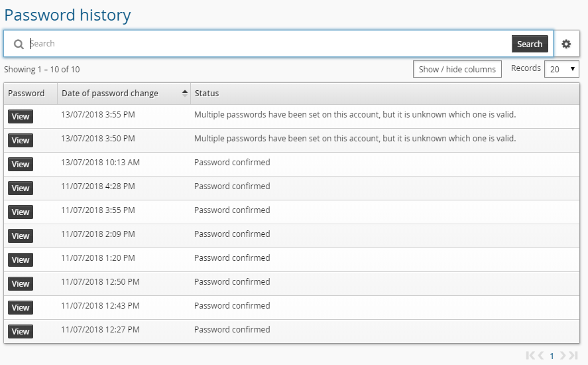Sort by the Status column header
This screenshot has height=365, width=588.
pyautogui.click(x=206, y=94)
